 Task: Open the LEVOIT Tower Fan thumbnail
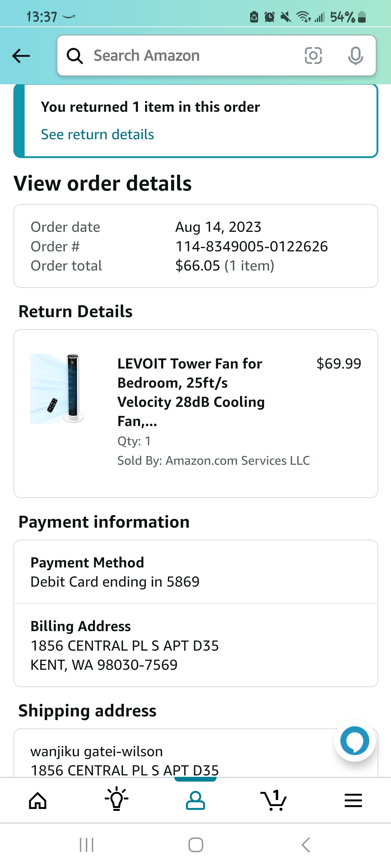(x=58, y=389)
